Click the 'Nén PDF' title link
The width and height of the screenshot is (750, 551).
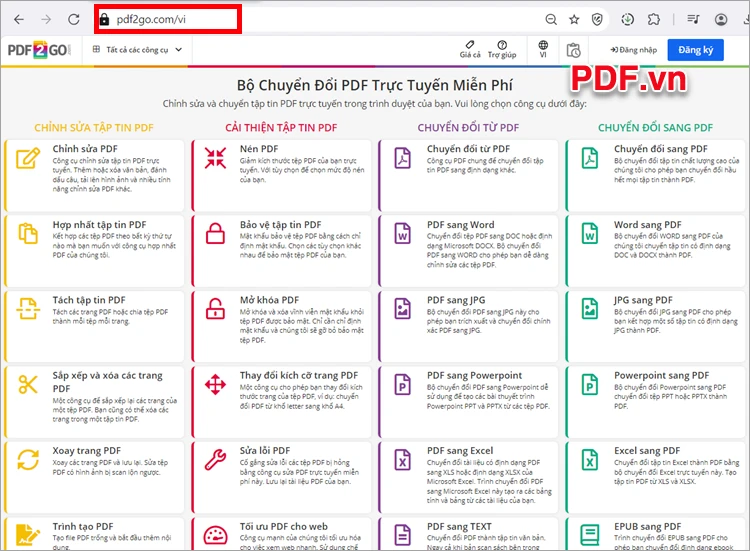(259, 149)
